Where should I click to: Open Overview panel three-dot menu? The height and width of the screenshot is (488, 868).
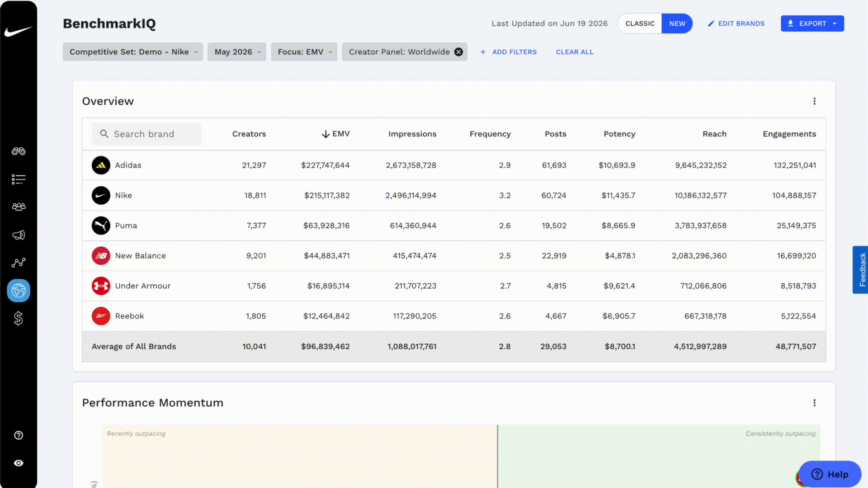coord(814,101)
